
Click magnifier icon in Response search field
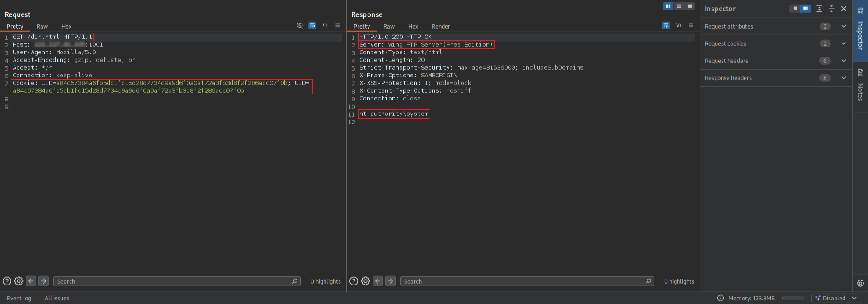(x=648, y=281)
